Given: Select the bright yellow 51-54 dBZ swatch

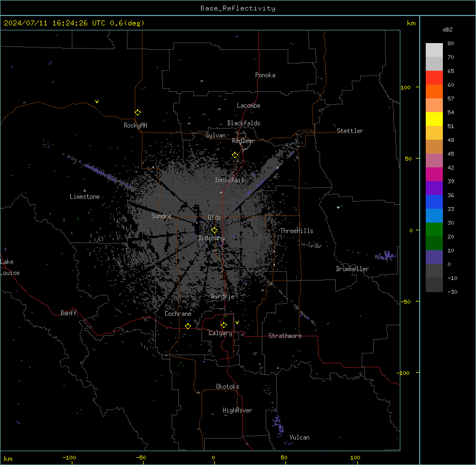Looking at the screenshot, I should pos(434,119).
